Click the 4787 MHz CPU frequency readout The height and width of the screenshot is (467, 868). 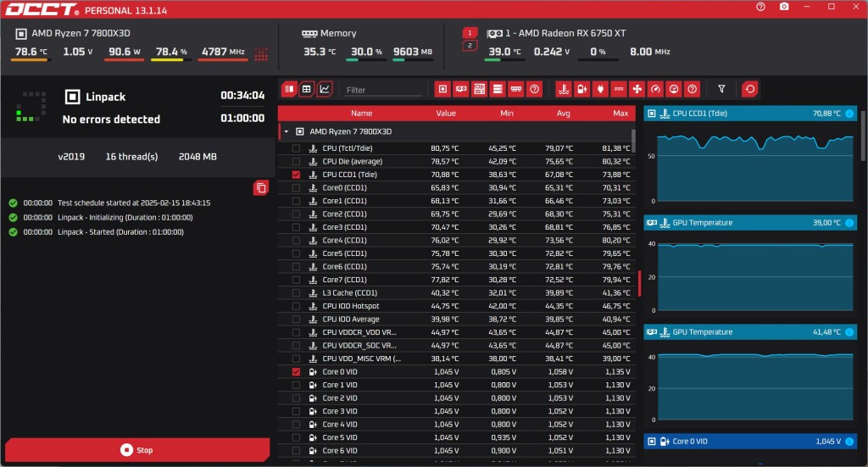tap(223, 52)
